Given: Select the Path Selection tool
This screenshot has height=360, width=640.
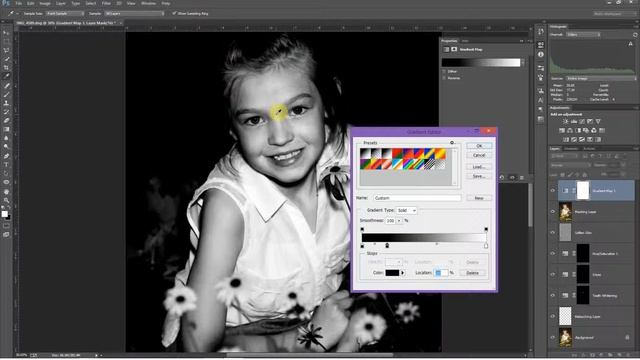Looking at the screenshot, I should pos(6,173).
